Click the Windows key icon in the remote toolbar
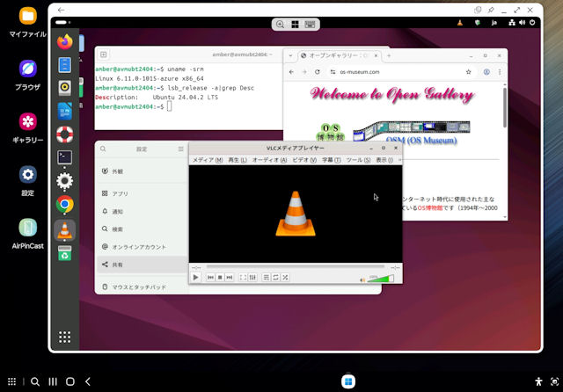563x392 pixels. 296,25
